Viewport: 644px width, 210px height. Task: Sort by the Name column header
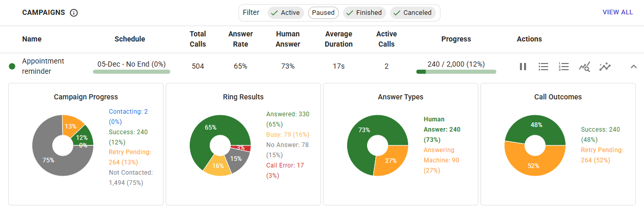(x=32, y=39)
